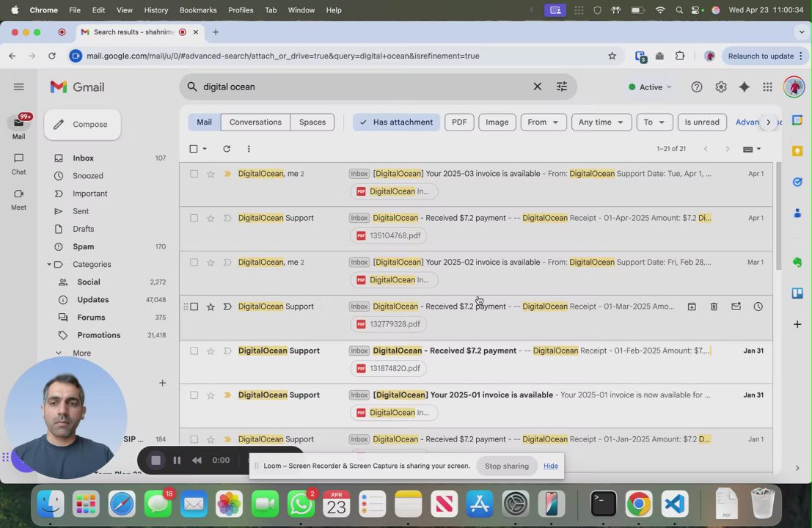Stop Loom recording square button

(x=156, y=461)
